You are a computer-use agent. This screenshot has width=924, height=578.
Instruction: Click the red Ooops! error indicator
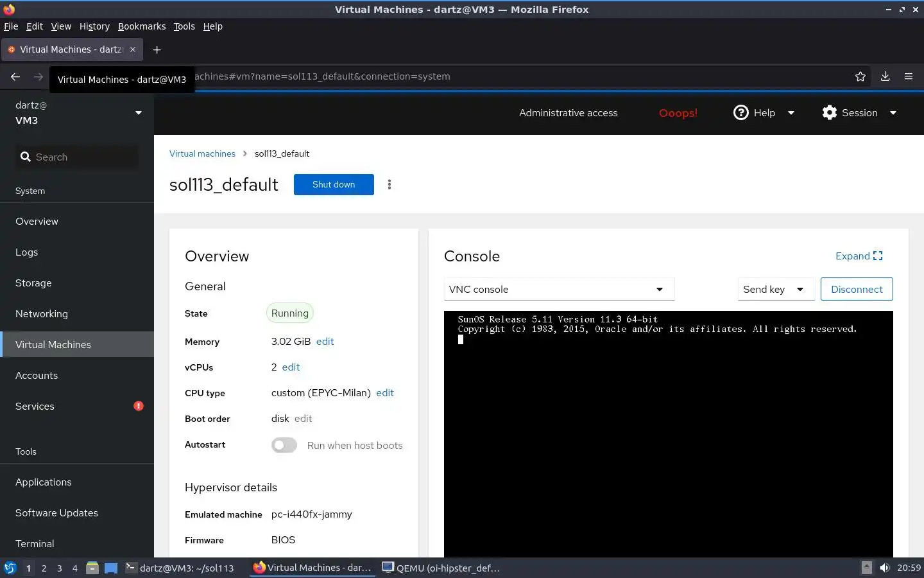click(x=678, y=113)
